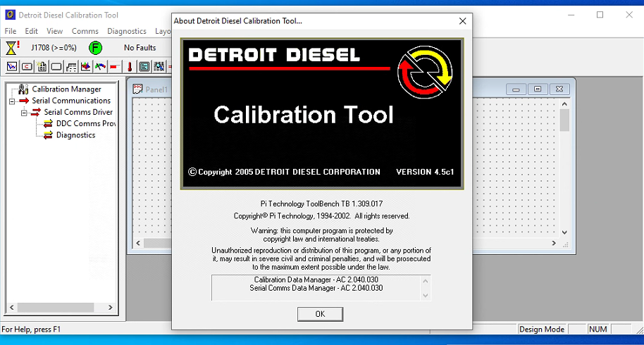Click tree panel scroll-left arrow
This screenshot has height=345, width=644.
(12, 307)
